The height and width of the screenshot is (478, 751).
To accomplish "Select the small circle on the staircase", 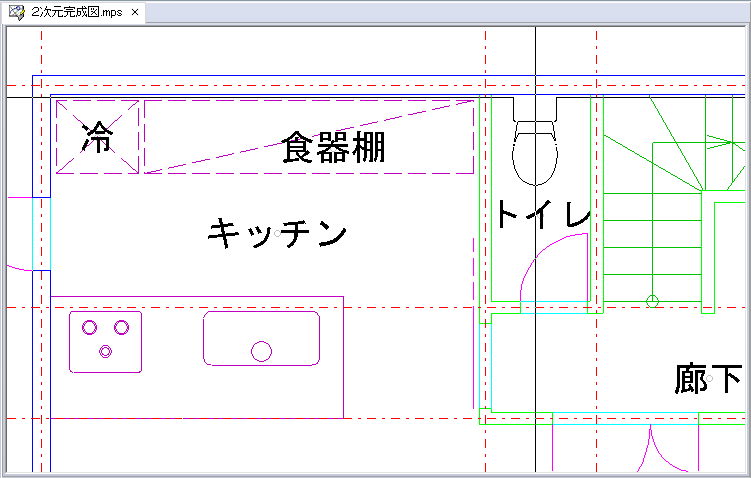I will pyautogui.click(x=652, y=301).
